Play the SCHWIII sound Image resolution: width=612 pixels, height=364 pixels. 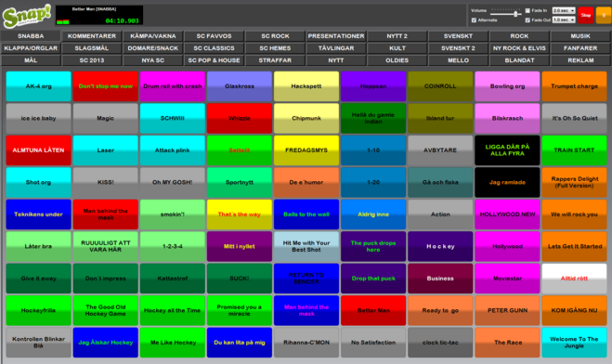(x=173, y=118)
